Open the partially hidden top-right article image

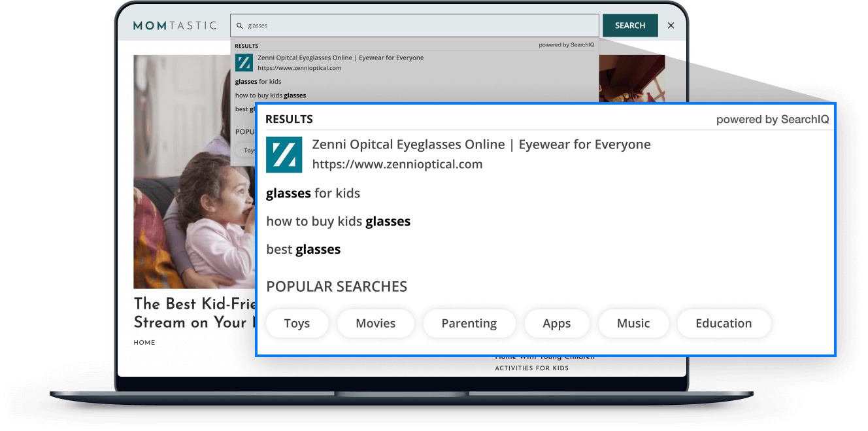point(632,78)
